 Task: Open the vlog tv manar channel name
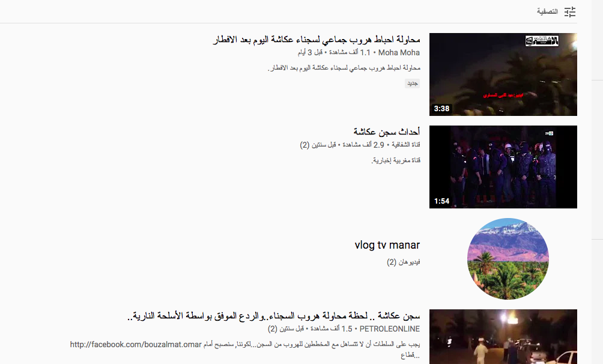[x=387, y=245]
